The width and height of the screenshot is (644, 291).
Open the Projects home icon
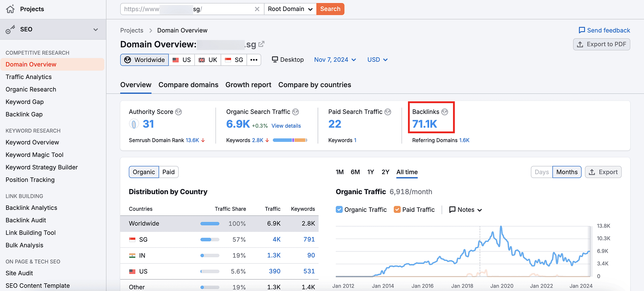[x=10, y=9]
